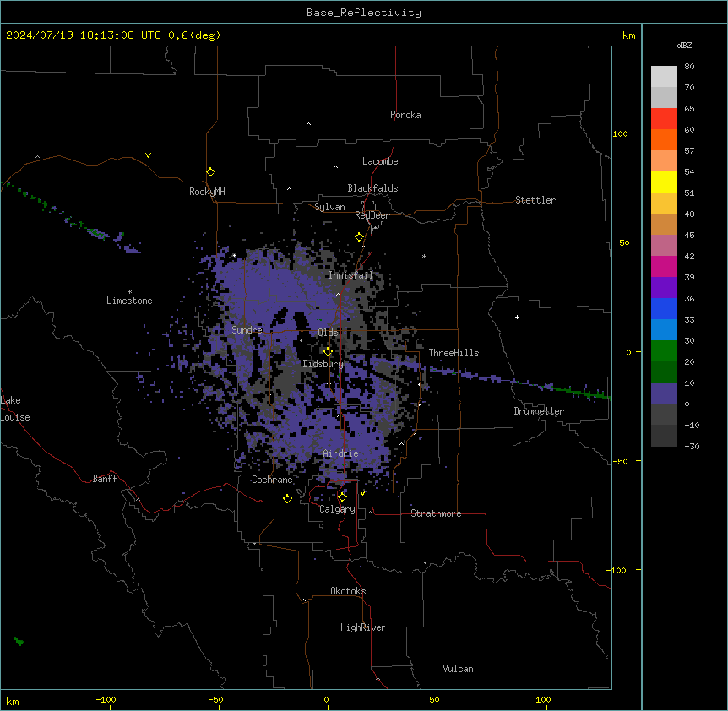Click the white plus marker north of Drumheller

pos(517,317)
